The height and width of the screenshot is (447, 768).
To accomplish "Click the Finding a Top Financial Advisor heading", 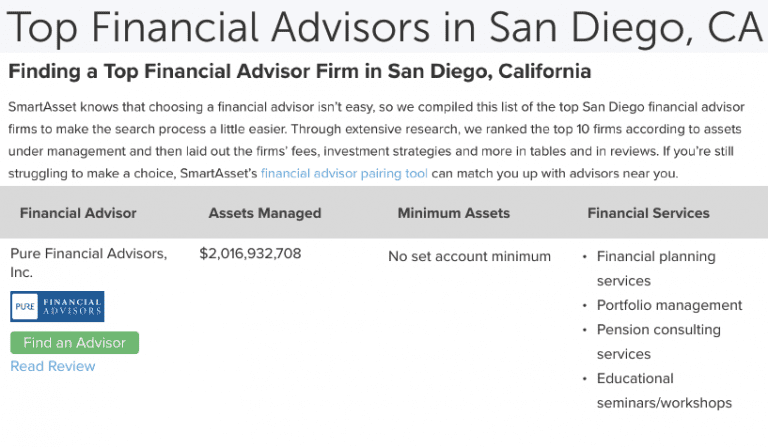I will 299,71.
